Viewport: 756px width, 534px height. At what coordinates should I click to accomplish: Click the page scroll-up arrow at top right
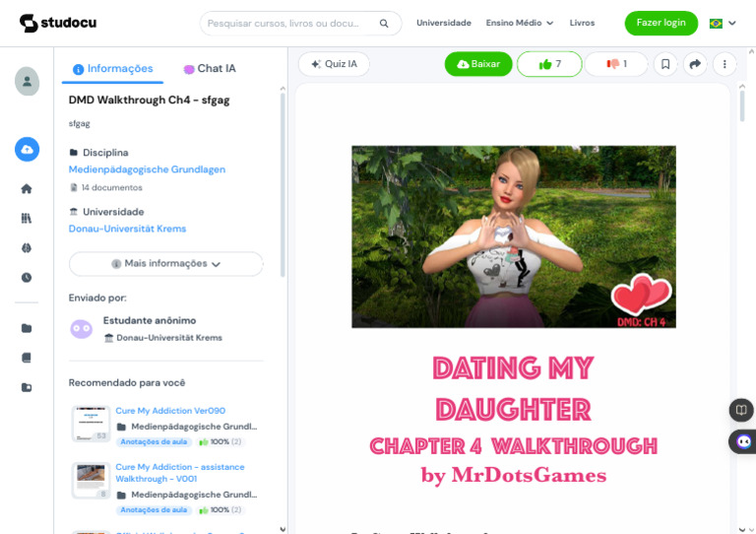(751, 51)
